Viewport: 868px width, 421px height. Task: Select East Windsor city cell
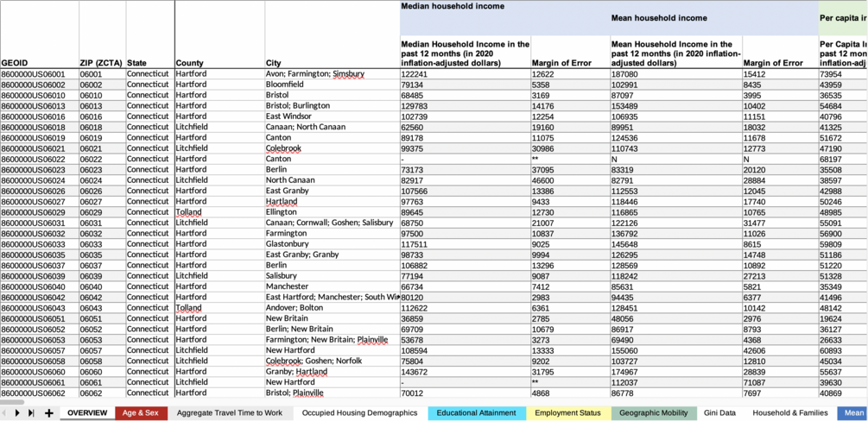click(x=333, y=116)
